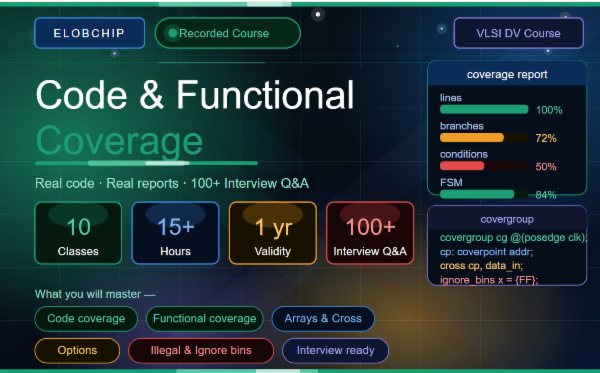Select the 100+ Interview Q&A card

coord(370,233)
